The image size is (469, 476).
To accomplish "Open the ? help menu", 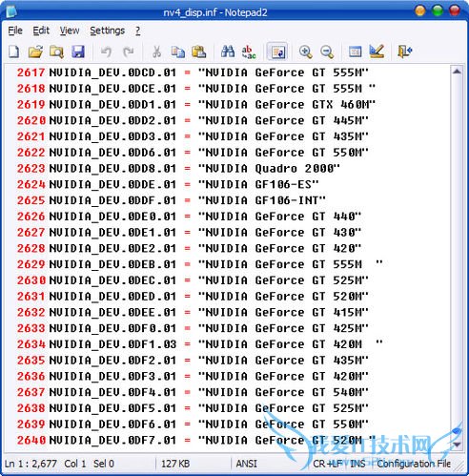I will (x=137, y=31).
